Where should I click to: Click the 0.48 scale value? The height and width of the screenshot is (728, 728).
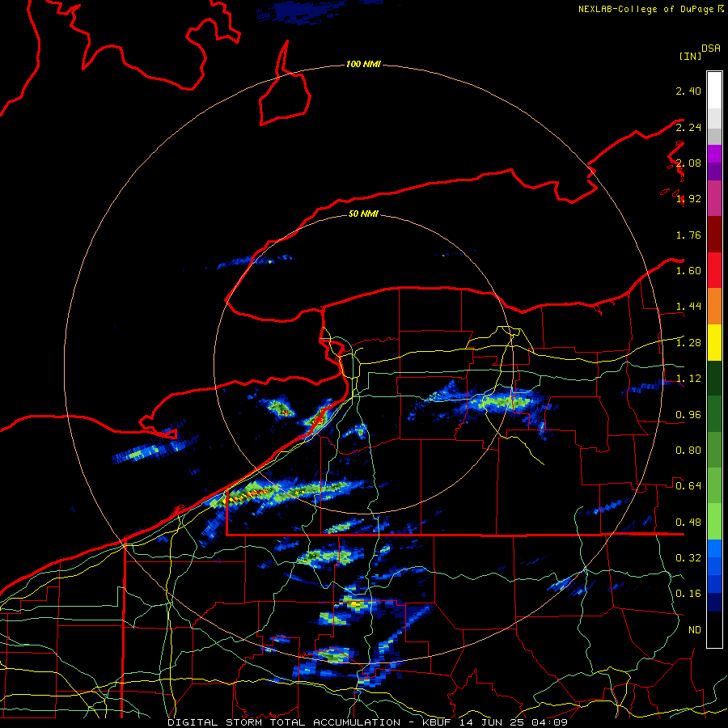click(688, 523)
